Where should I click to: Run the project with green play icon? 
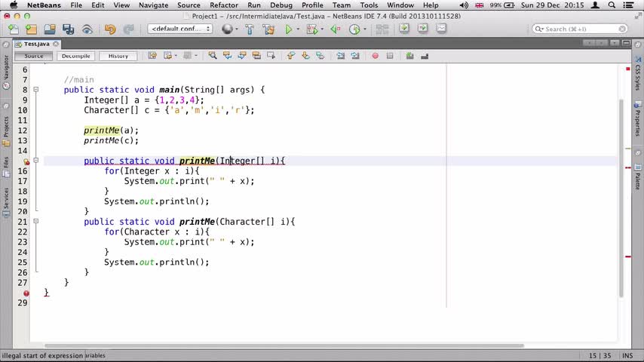(289, 29)
